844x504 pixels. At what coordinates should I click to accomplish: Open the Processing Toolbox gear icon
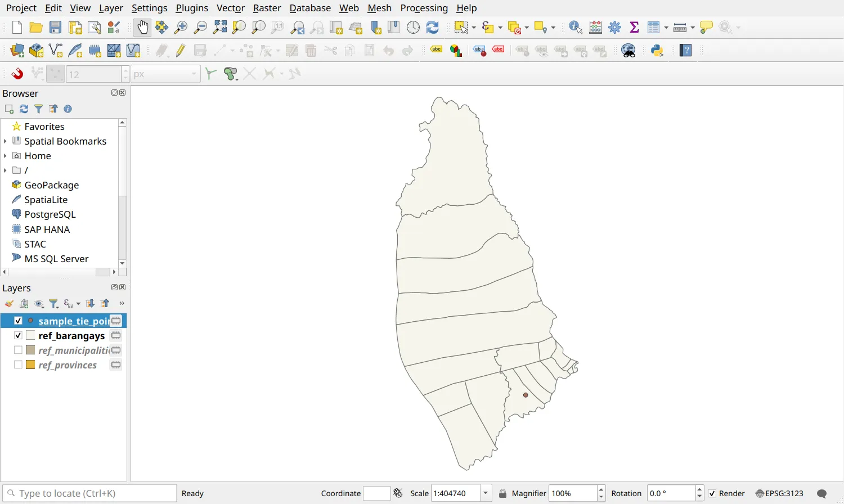(x=615, y=27)
